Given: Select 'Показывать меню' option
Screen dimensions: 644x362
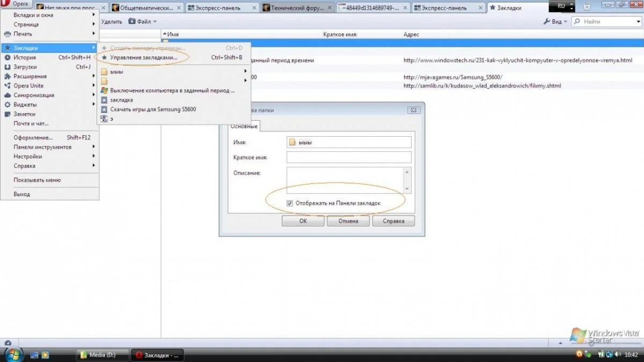Looking at the screenshot, I should tap(50, 180).
